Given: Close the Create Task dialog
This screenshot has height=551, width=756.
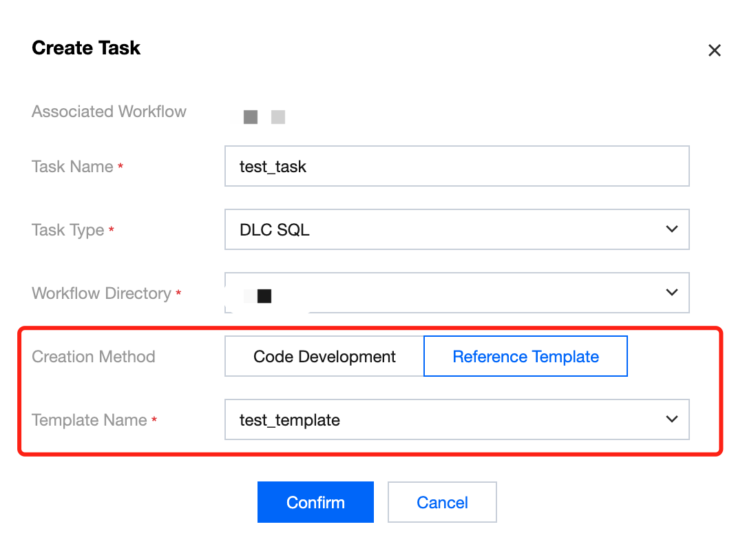Looking at the screenshot, I should (x=715, y=50).
